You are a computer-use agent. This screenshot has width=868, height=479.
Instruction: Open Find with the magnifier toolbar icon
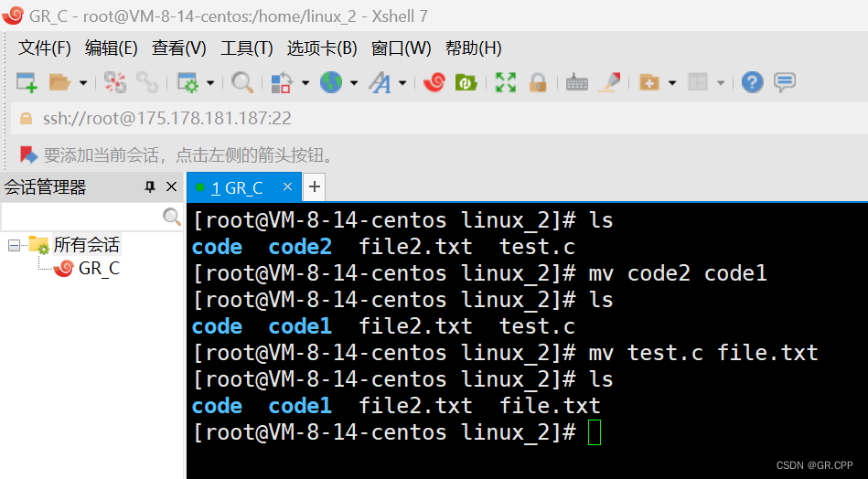pos(241,83)
